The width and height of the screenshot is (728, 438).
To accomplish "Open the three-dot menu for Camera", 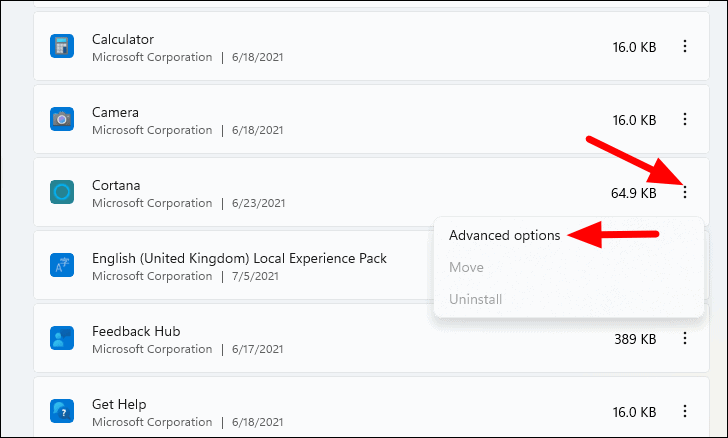I will (x=685, y=119).
